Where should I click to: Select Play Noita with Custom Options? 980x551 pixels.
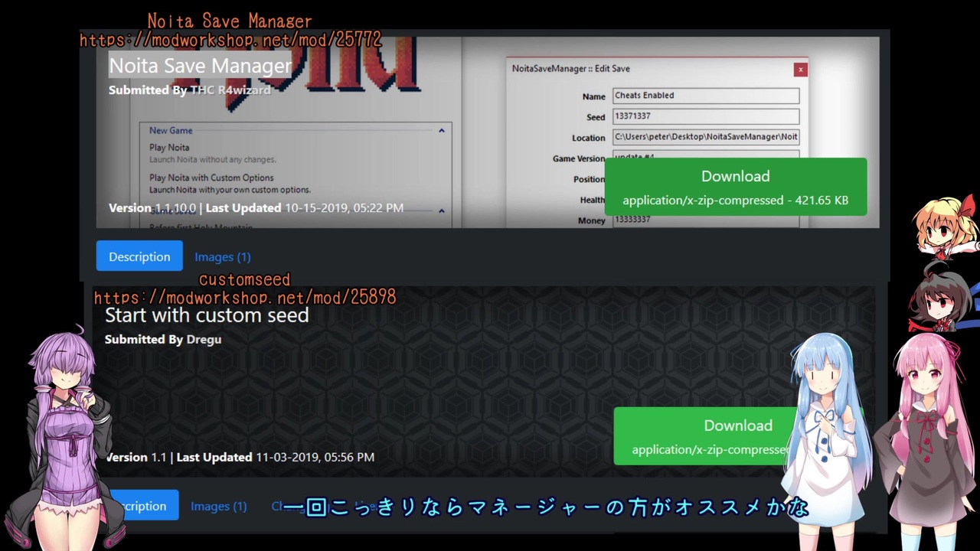[211, 178]
